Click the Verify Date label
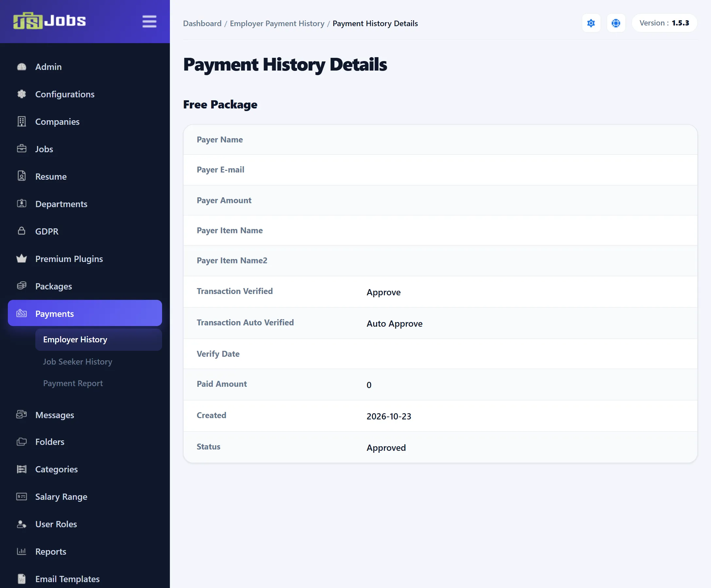 pos(218,354)
